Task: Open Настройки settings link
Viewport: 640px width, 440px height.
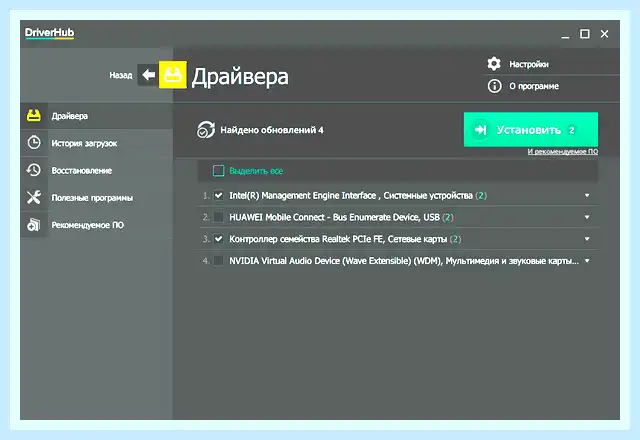Action: pos(529,64)
